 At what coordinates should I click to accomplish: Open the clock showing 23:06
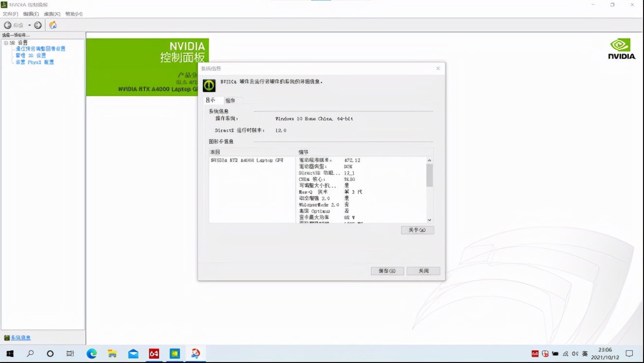[605, 354]
